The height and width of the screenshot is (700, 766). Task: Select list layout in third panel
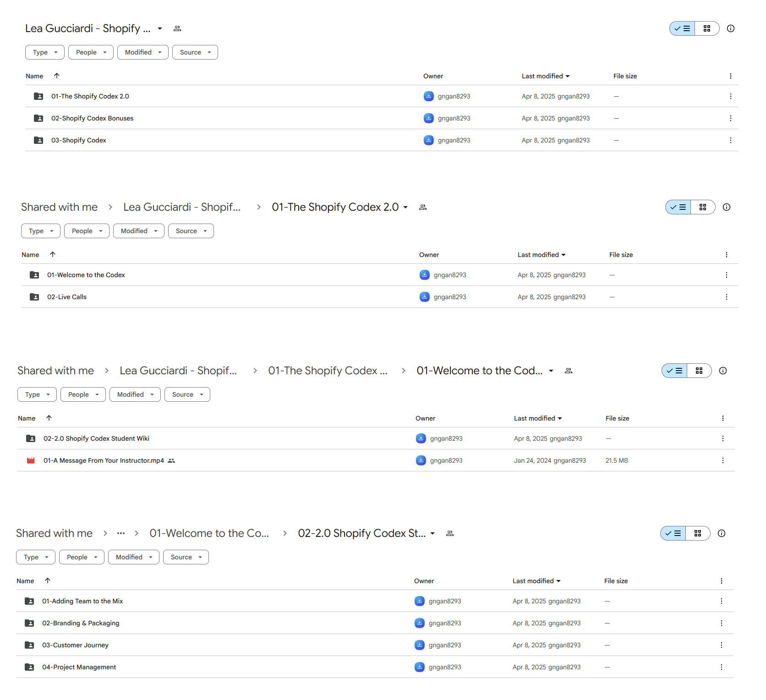tap(674, 371)
